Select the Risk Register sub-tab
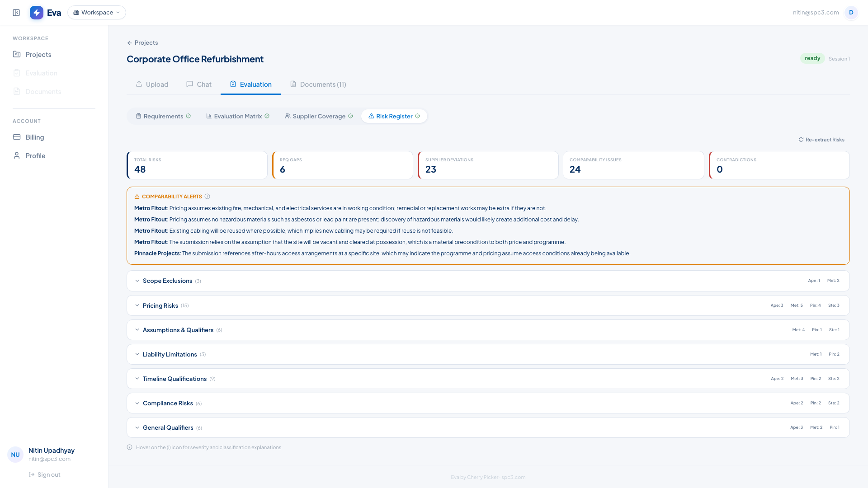The image size is (868, 488). tap(394, 116)
